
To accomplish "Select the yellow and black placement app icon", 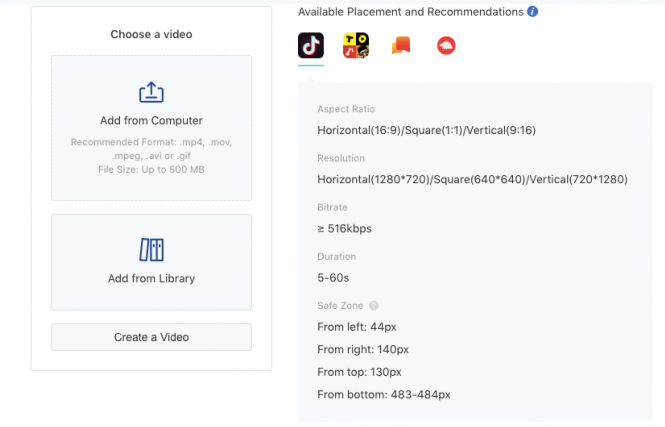I will point(356,46).
